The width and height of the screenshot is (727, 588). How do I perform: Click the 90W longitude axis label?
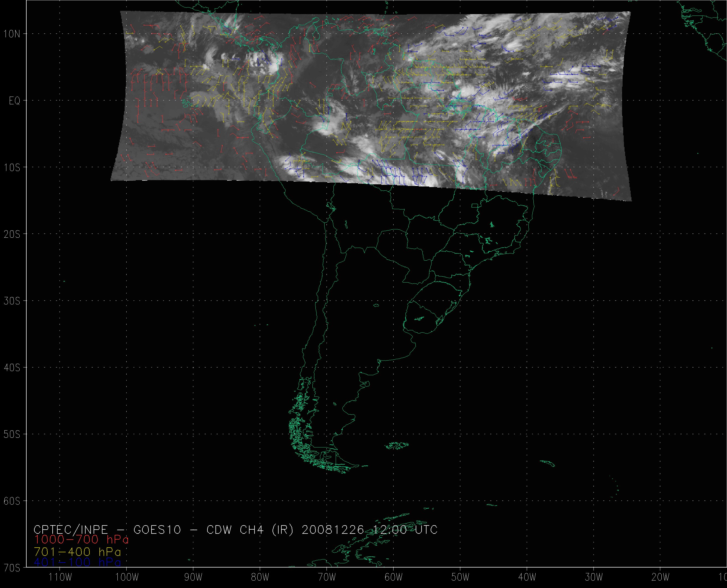click(x=194, y=577)
